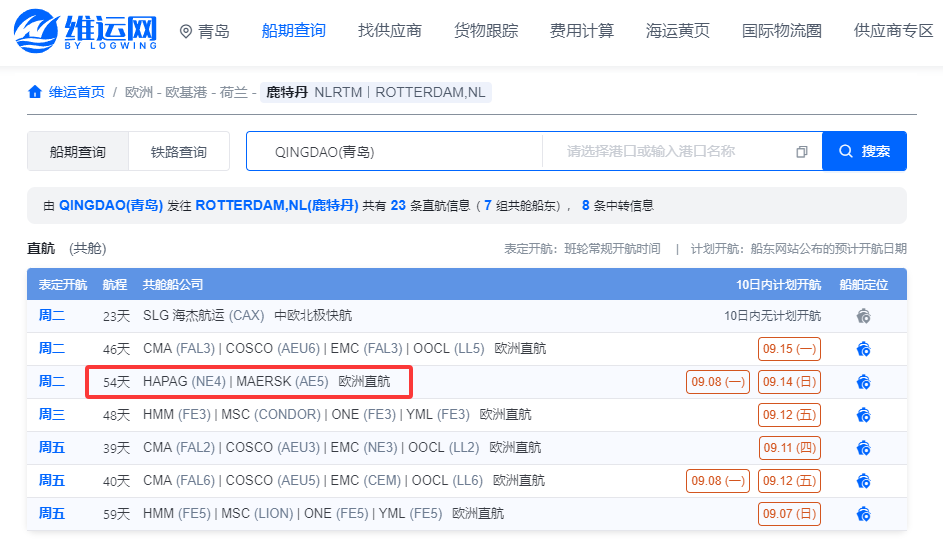
Task: Switch to the 铁路查询 tab
Action: point(179,152)
